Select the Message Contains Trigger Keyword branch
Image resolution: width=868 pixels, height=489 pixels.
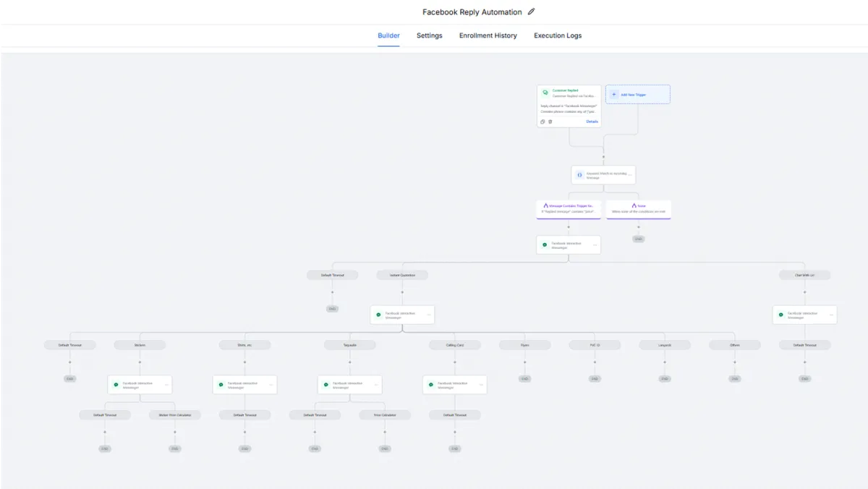pos(569,209)
